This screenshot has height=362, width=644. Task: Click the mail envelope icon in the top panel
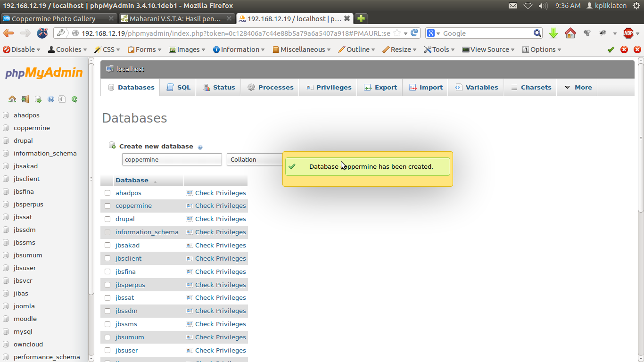[x=513, y=6]
